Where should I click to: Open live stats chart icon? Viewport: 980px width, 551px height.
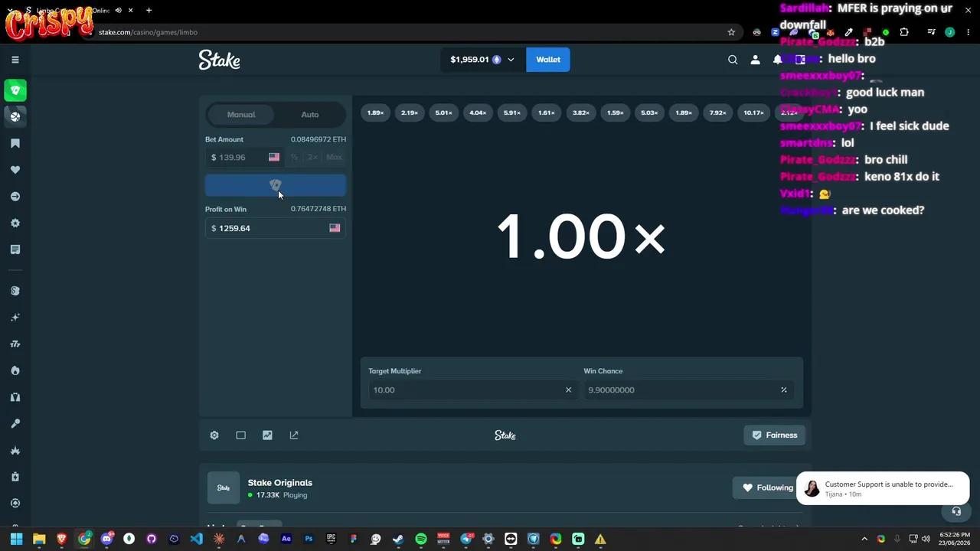(x=267, y=435)
